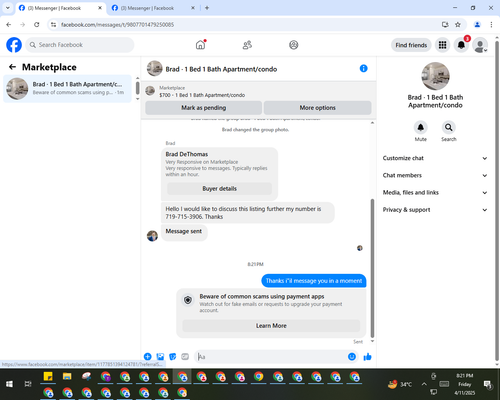500x400 pixels.
Task: Open the tab search dropdown arrow
Action: (8, 8)
